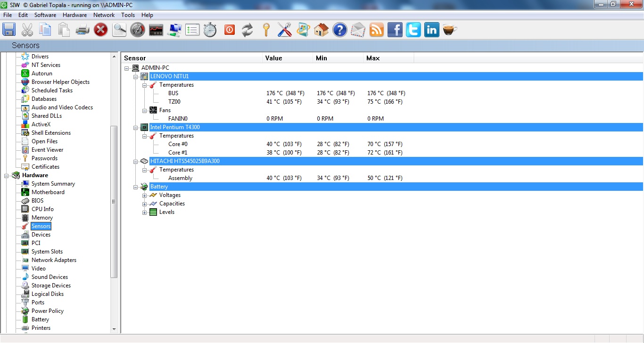Click the house home toolbar icon
Screen dimensions: 644x343
321,30
